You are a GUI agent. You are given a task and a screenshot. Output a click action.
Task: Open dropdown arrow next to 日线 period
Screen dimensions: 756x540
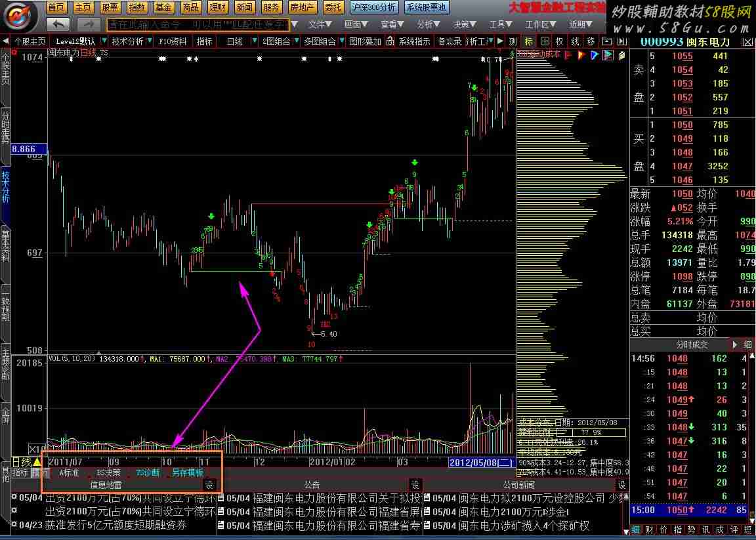[x=253, y=41]
